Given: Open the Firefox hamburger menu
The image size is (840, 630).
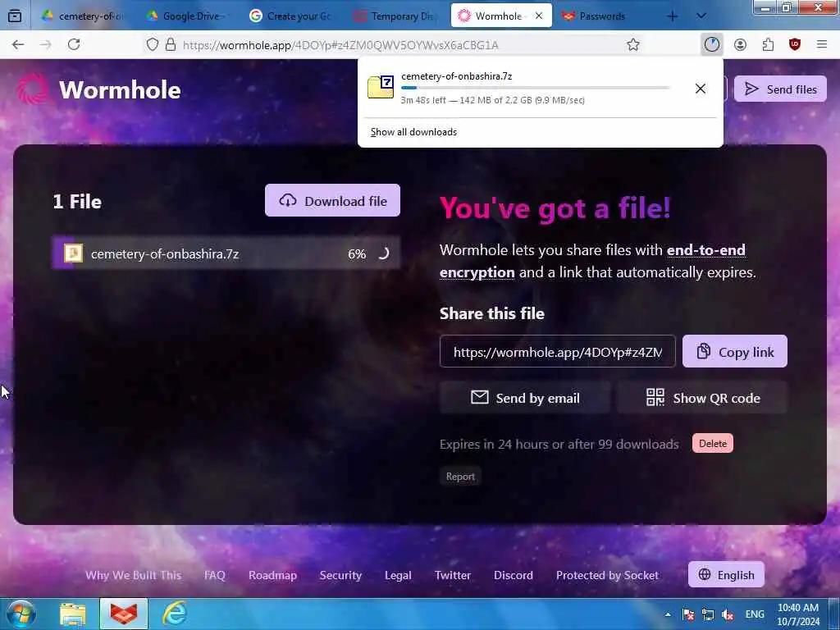Looking at the screenshot, I should pos(822,44).
